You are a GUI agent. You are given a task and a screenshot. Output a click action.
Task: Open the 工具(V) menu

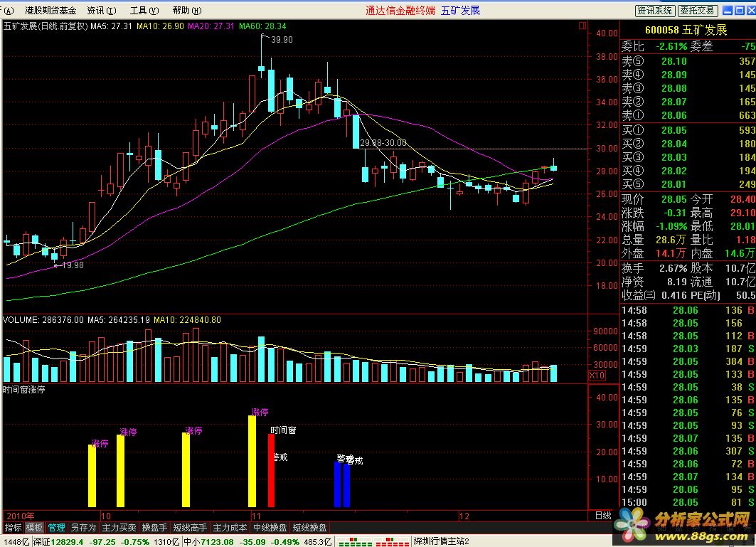point(144,10)
